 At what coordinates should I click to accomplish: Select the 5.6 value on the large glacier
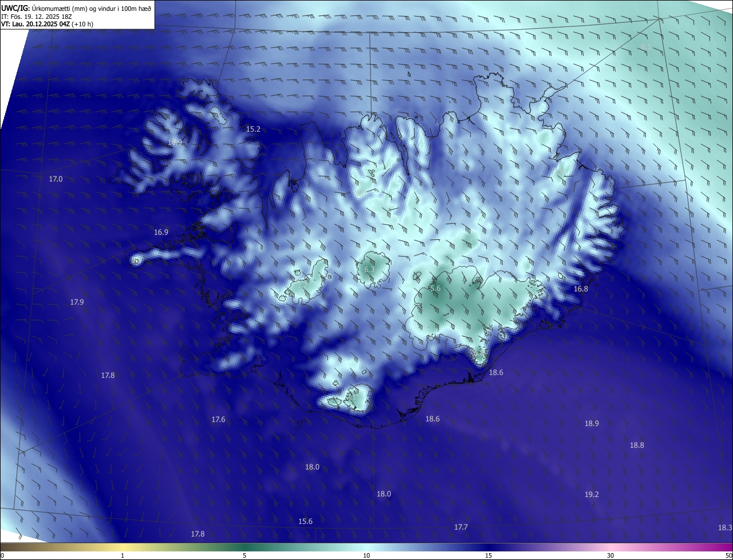435,289
